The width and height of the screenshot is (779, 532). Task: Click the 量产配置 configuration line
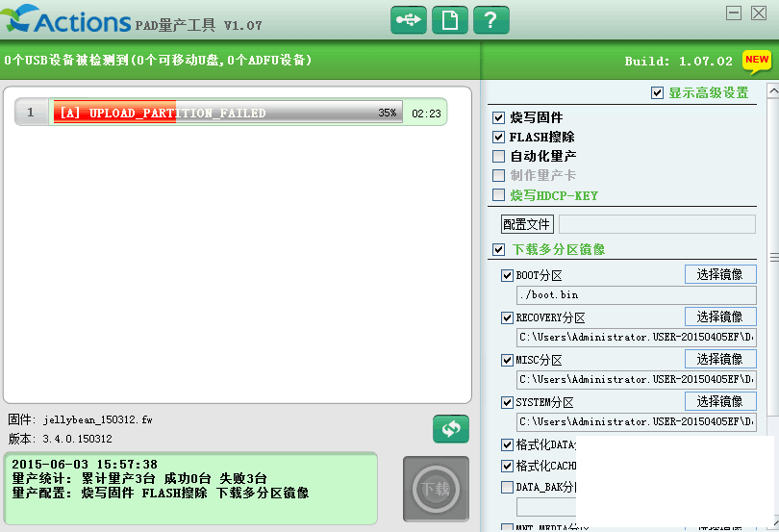click(x=160, y=494)
